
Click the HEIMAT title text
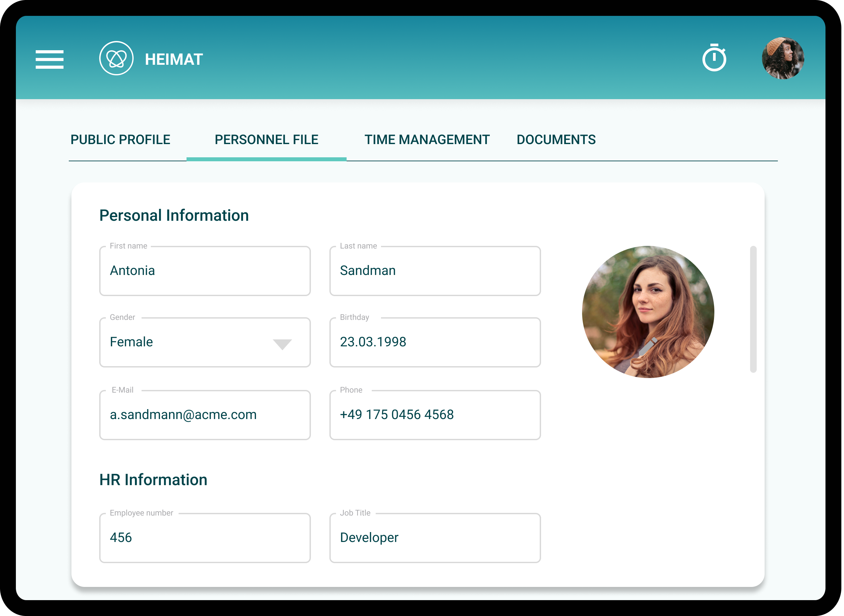[x=174, y=60]
